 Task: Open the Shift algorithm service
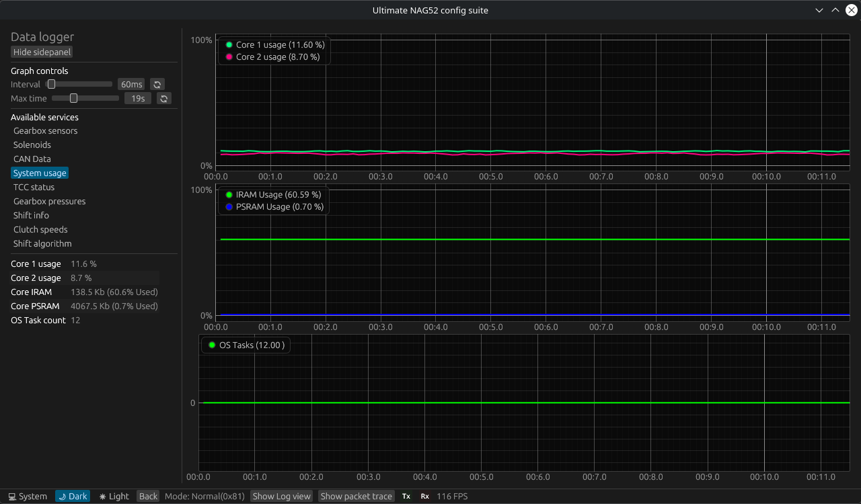point(42,244)
